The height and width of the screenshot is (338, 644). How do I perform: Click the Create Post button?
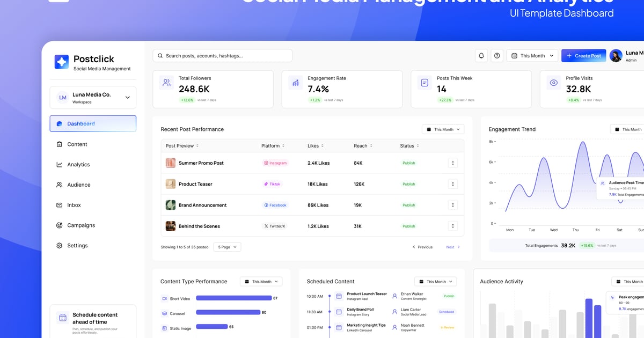coord(584,56)
